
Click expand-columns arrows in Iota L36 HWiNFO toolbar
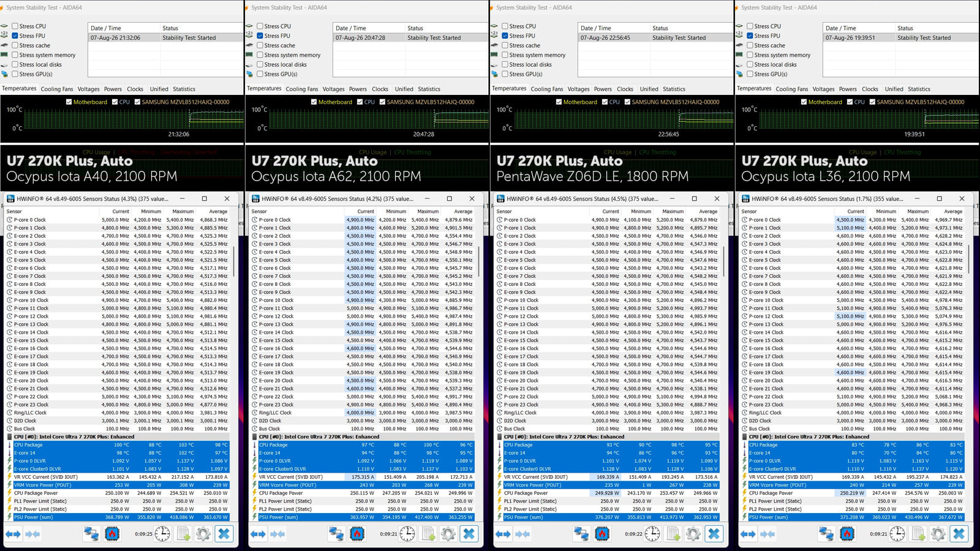pos(748,534)
